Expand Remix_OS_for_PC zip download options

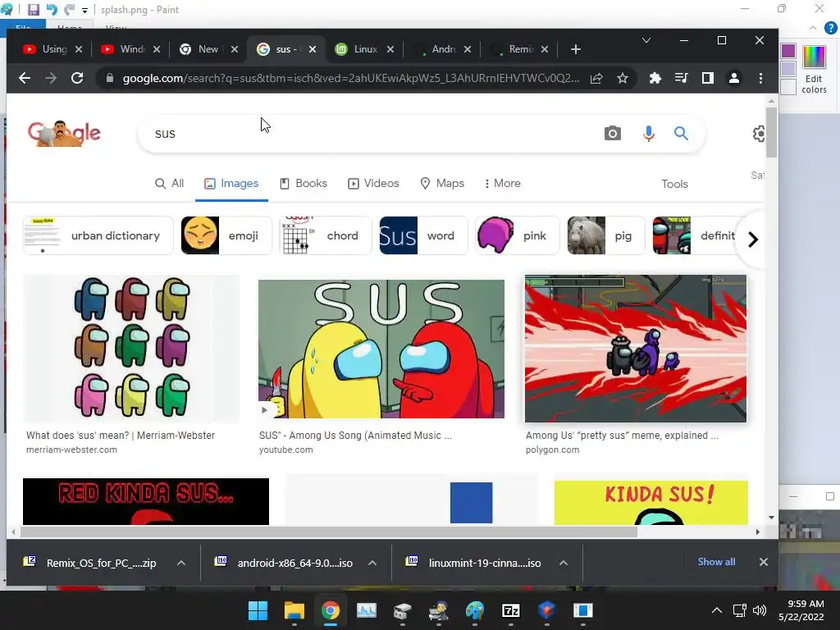(x=181, y=563)
